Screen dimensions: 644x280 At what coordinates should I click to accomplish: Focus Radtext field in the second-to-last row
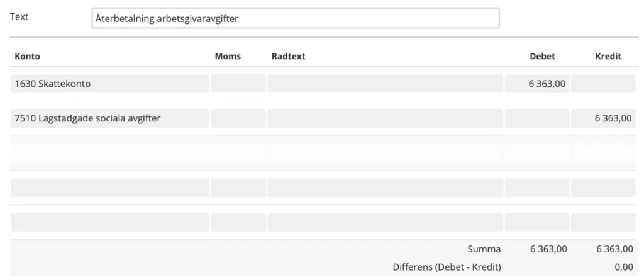385,188
